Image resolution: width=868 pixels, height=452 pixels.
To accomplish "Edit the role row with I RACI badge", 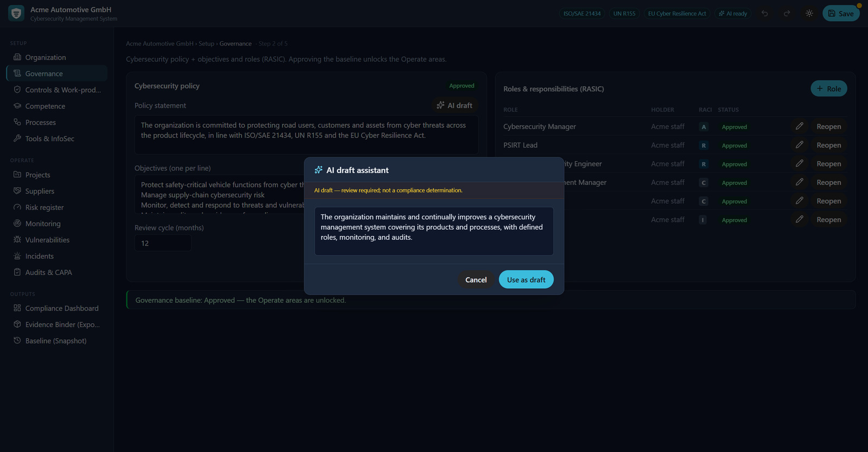I will [x=799, y=219].
